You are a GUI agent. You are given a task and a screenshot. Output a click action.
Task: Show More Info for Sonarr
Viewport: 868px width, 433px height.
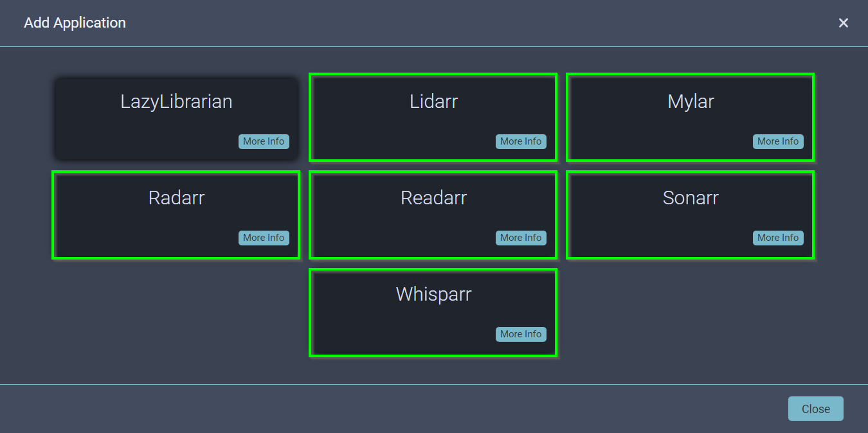point(778,238)
